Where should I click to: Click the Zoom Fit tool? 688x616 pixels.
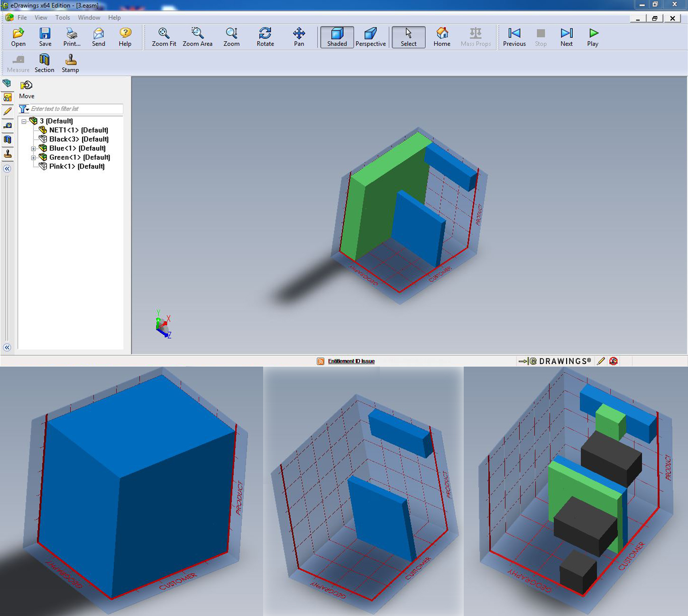(164, 37)
